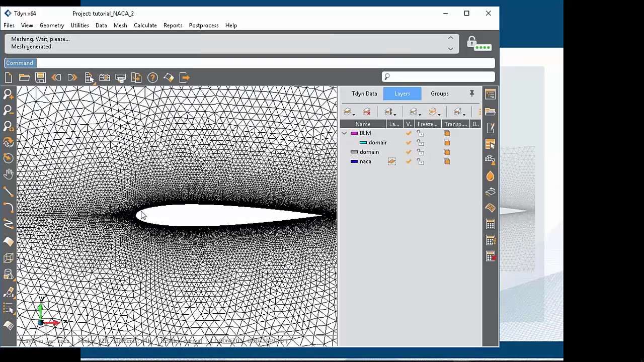Open the Mesh menu
Screen dimensions: 644x362
coord(120,25)
